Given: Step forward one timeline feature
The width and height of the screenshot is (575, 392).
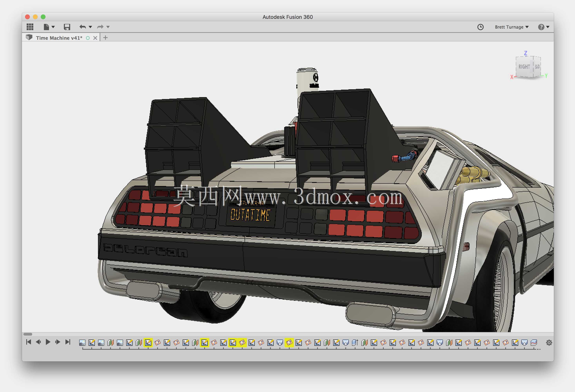Looking at the screenshot, I should click(58, 342).
